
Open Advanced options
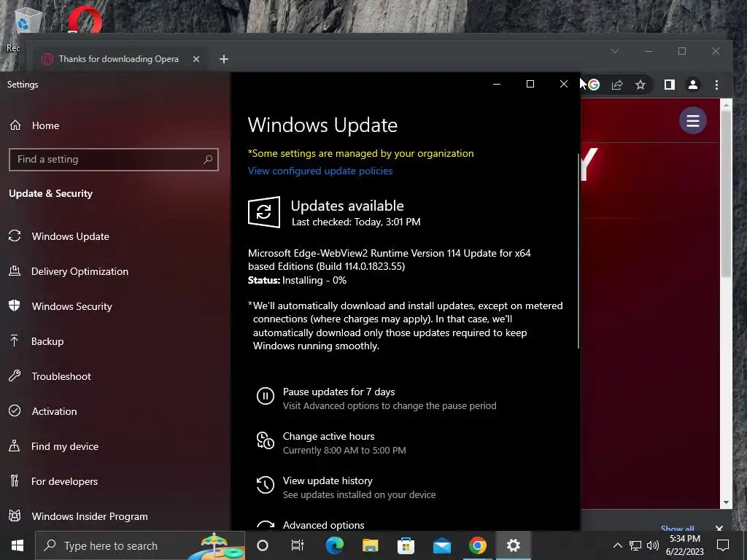323,525
